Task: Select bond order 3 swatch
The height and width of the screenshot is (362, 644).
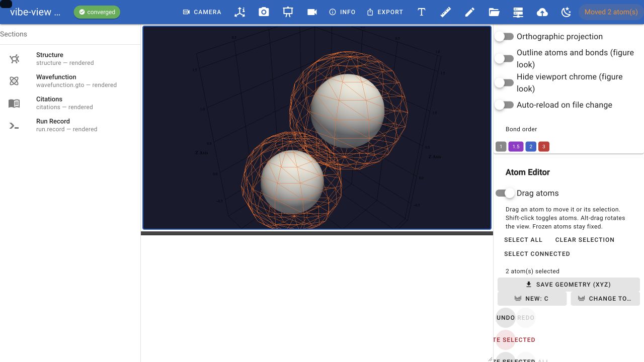Action: coord(543,146)
